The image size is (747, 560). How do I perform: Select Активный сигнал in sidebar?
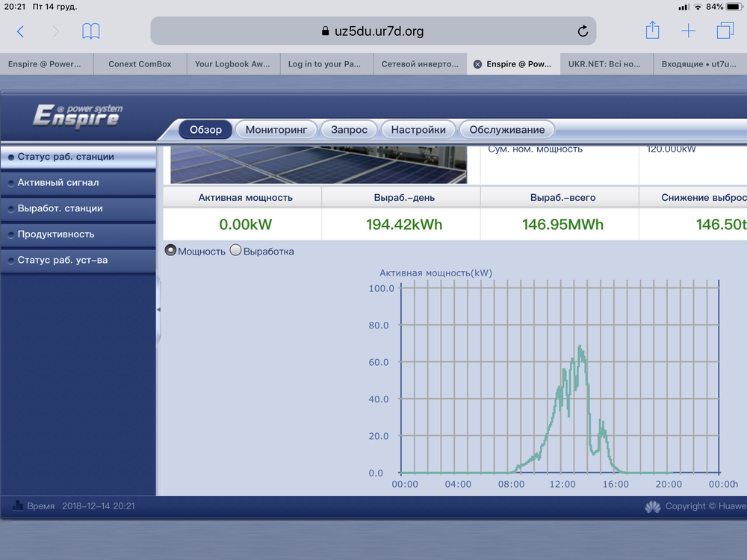[x=58, y=182]
